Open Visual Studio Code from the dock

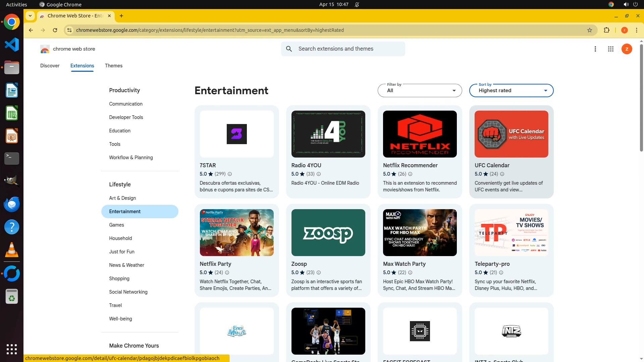click(12, 45)
